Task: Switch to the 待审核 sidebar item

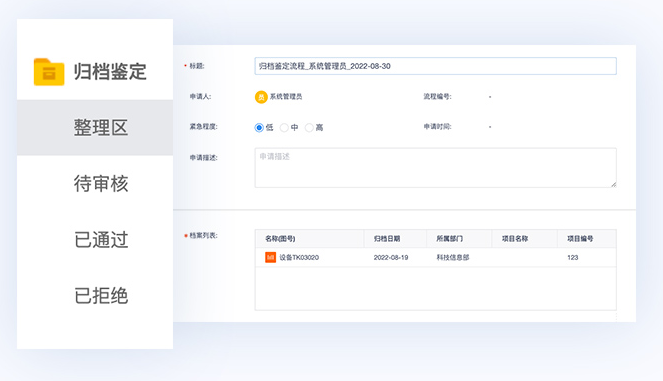Action: [x=101, y=184]
